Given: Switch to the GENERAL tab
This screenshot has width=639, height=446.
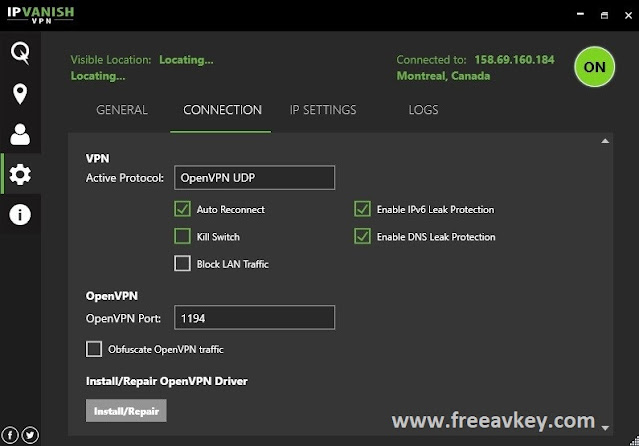Looking at the screenshot, I should [x=122, y=110].
